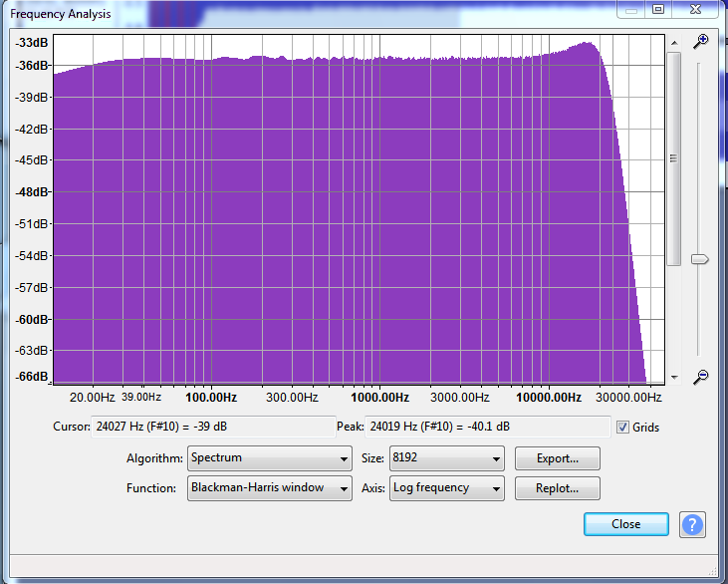Open the Function dropdown Blackman-Harris window
Image resolution: width=728 pixels, height=584 pixels.
point(270,488)
